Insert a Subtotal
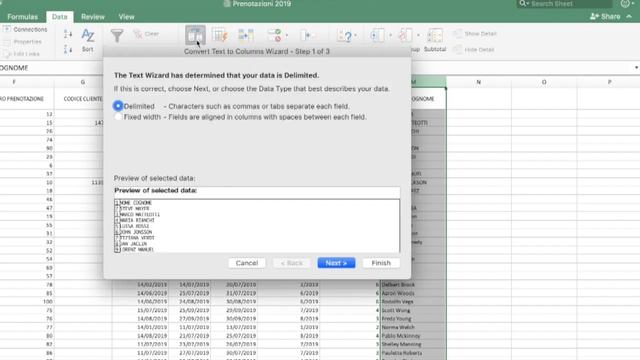The image size is (640, 360). [x=435, y=40]
